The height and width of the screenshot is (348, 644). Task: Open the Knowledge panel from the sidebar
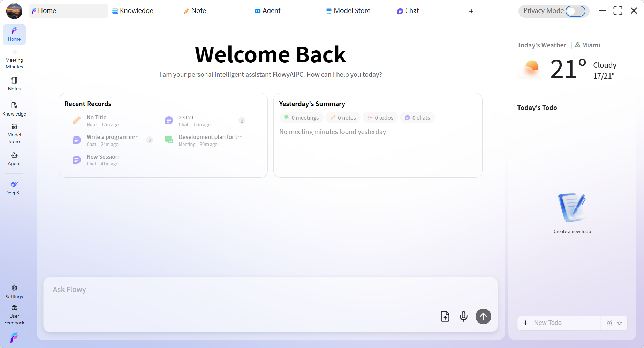point(14,108)
